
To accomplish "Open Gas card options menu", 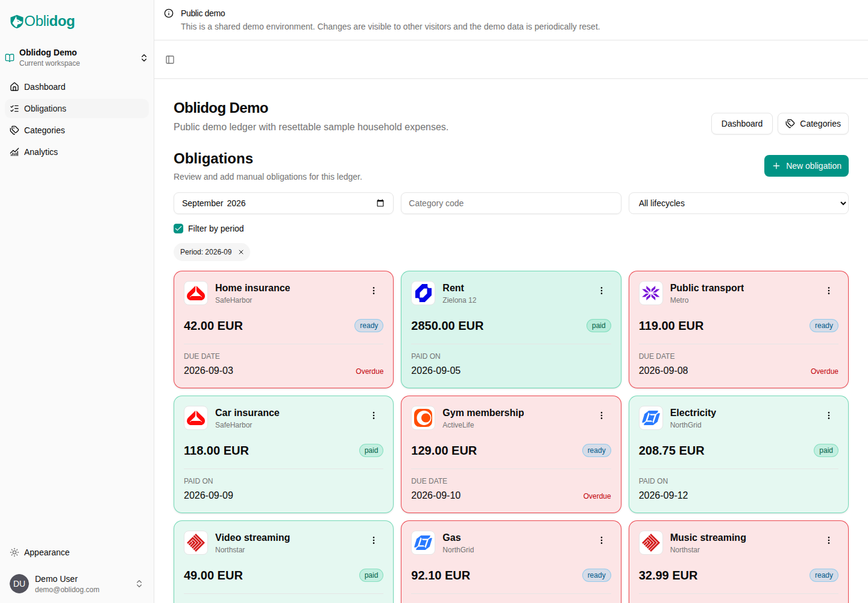I will click(602, 540).
